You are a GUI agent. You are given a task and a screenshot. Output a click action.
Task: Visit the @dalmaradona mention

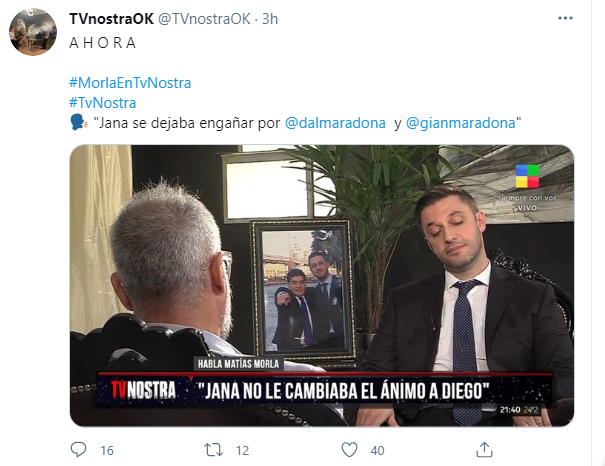coord(335,123)
